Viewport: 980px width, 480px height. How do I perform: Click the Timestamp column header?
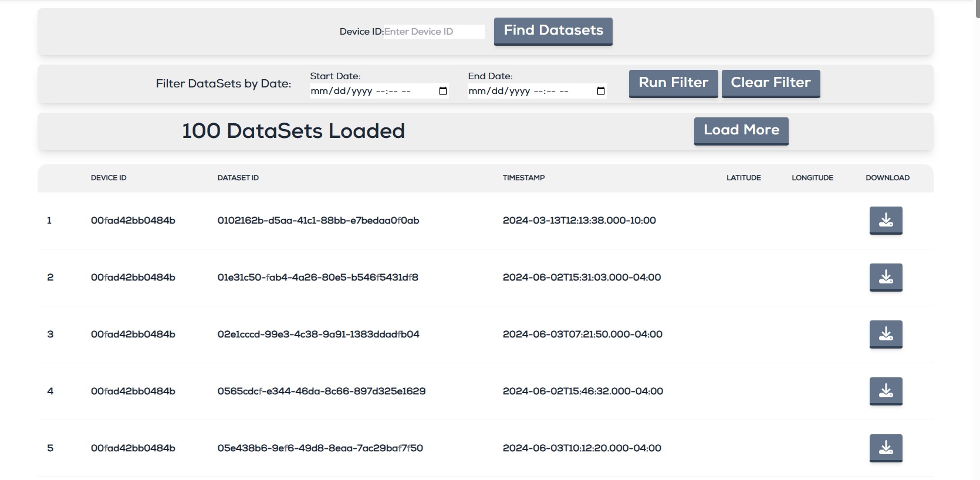[x=523, y=178]
